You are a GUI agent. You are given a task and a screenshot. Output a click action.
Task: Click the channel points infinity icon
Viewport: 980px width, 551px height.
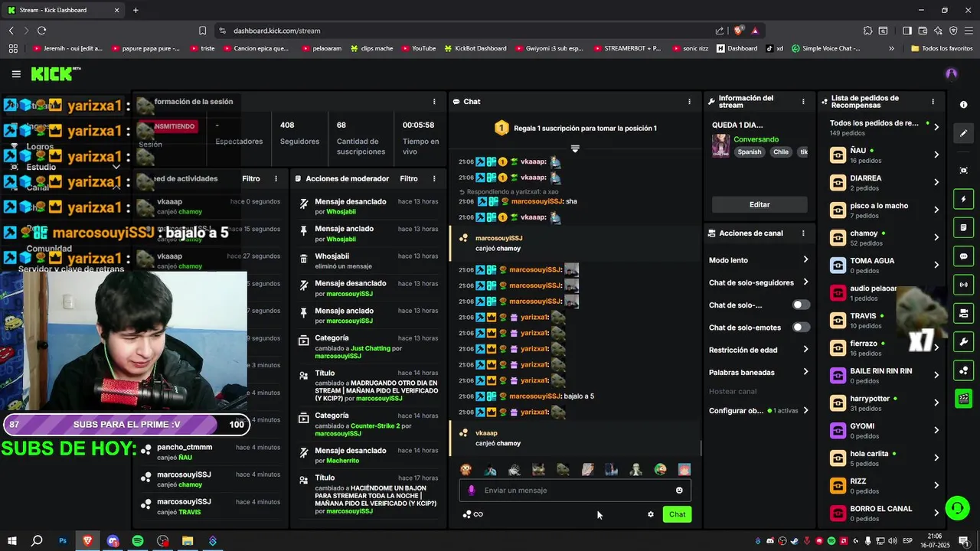(473, 514)
